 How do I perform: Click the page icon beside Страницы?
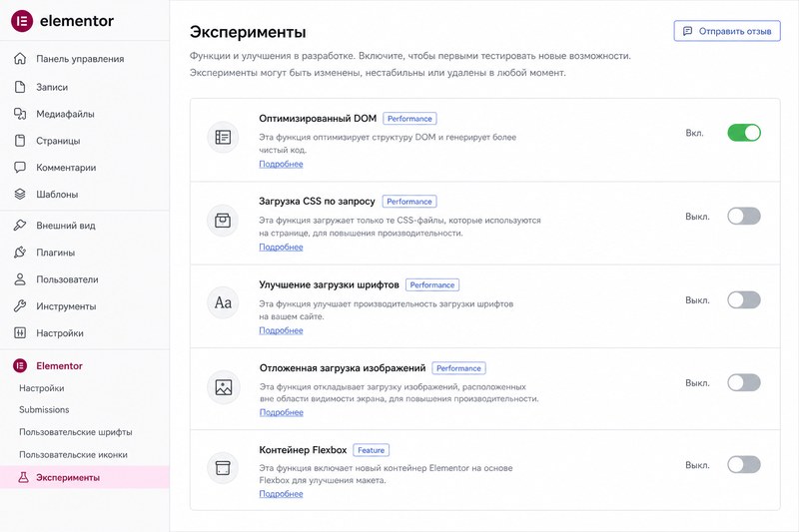point(20,141)
